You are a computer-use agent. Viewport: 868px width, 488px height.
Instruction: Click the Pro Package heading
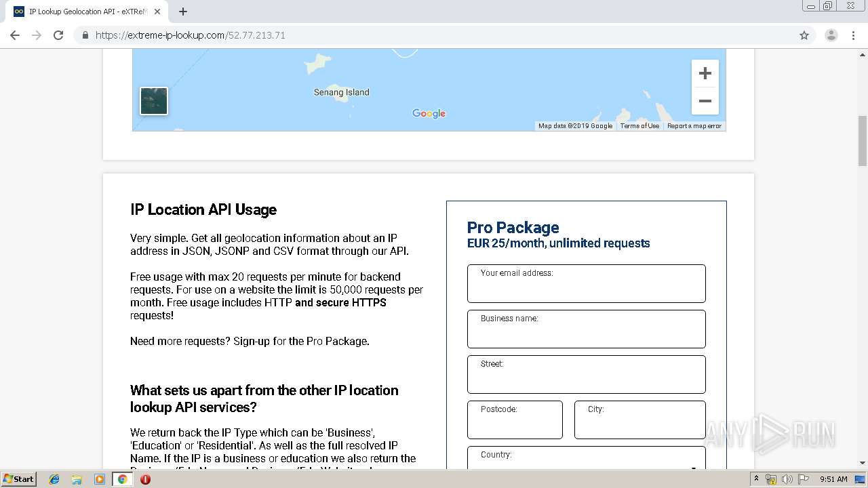[513, 228]
